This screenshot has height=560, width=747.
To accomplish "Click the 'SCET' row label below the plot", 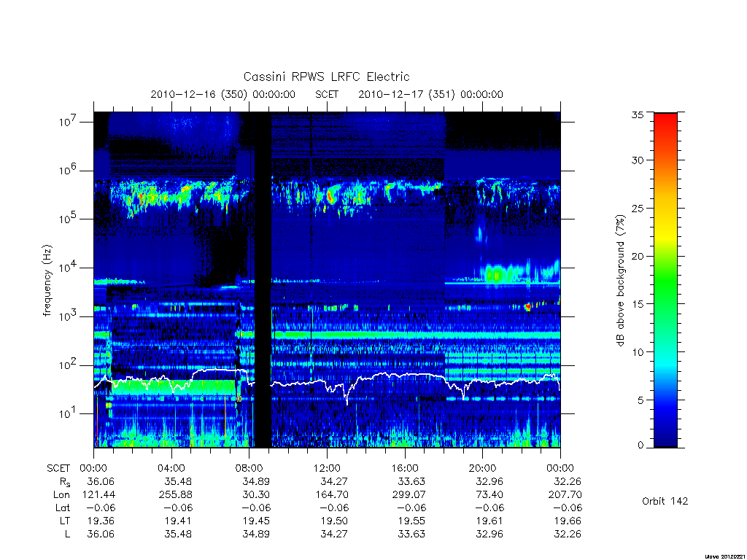I will point(58,469).
